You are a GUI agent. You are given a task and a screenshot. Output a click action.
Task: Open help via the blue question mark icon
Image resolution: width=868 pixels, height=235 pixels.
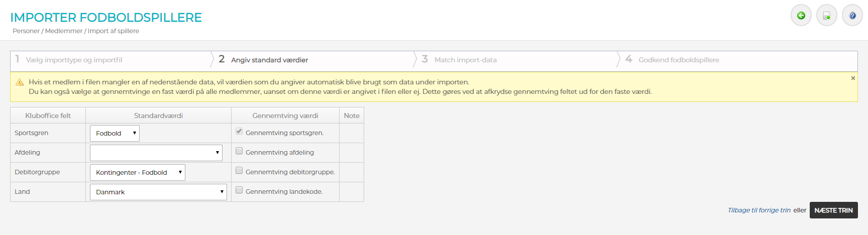pyautogui.click(x=852, y=16)
